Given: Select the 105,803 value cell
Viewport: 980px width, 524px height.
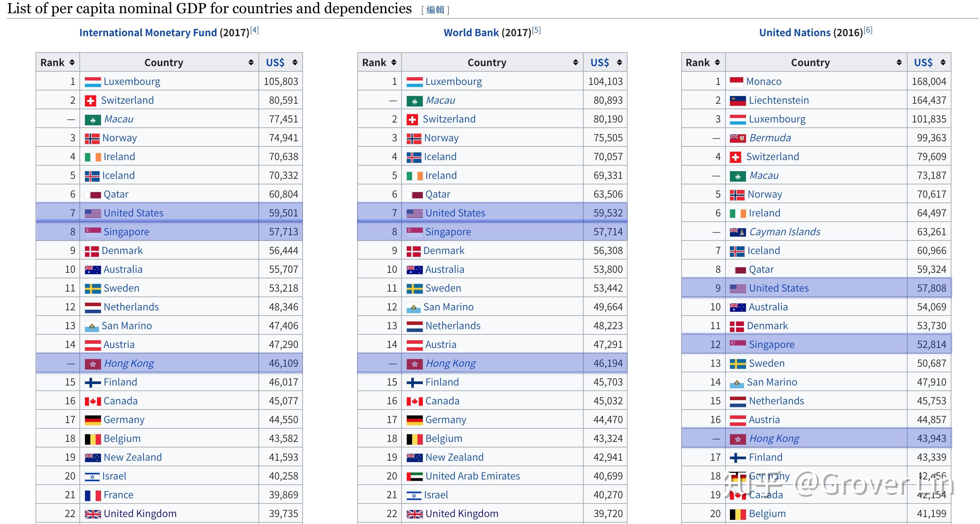Looking at the screenshot, I should [x=281, y=82].
